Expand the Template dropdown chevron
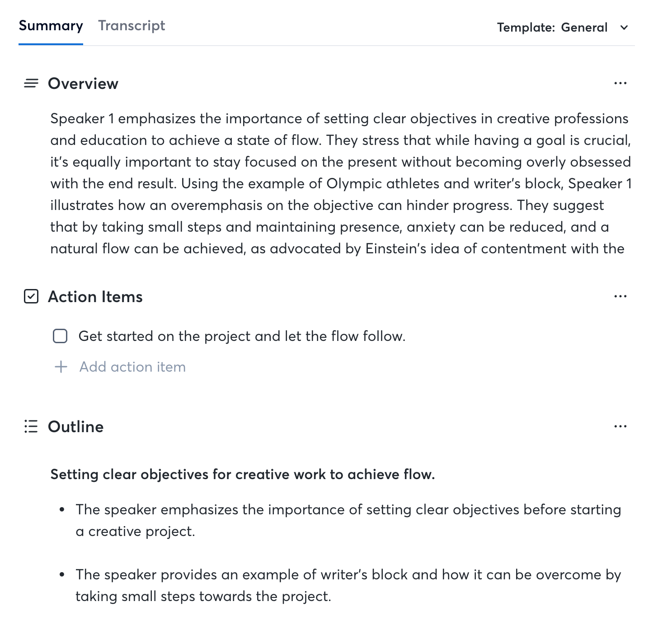 [x=624, y=28]
